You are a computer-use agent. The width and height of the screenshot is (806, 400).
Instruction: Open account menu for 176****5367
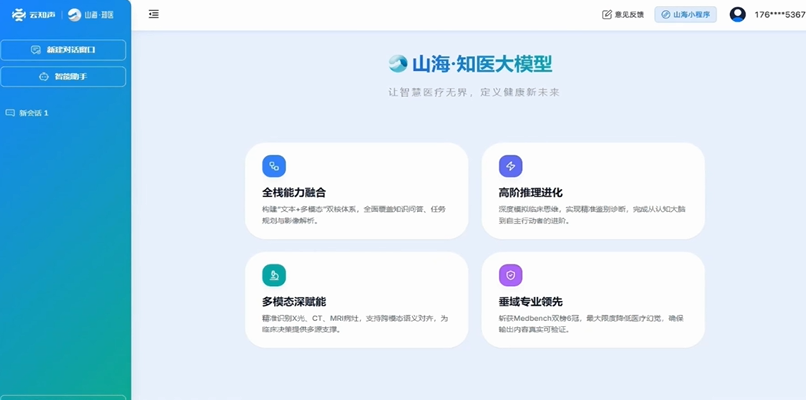[779, 15]
